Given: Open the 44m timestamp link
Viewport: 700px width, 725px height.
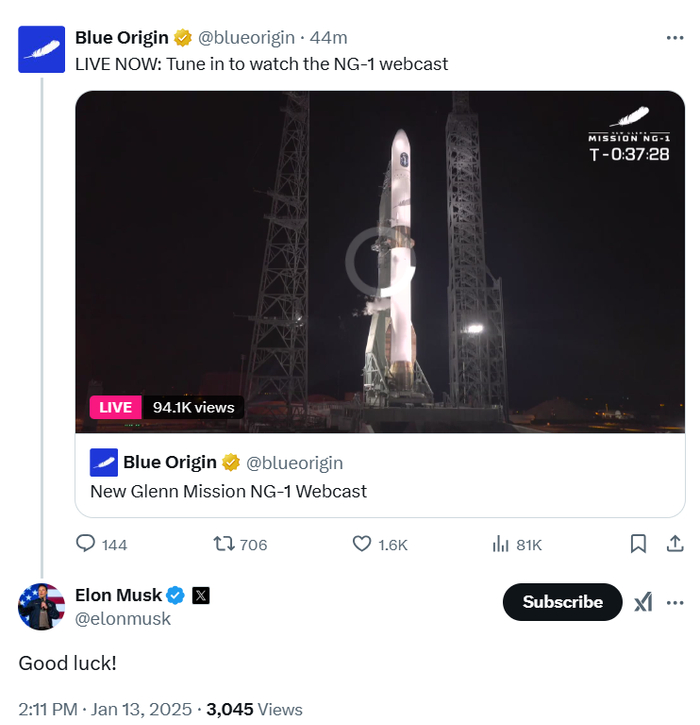Looking at the screenshot, I should 329,38.
